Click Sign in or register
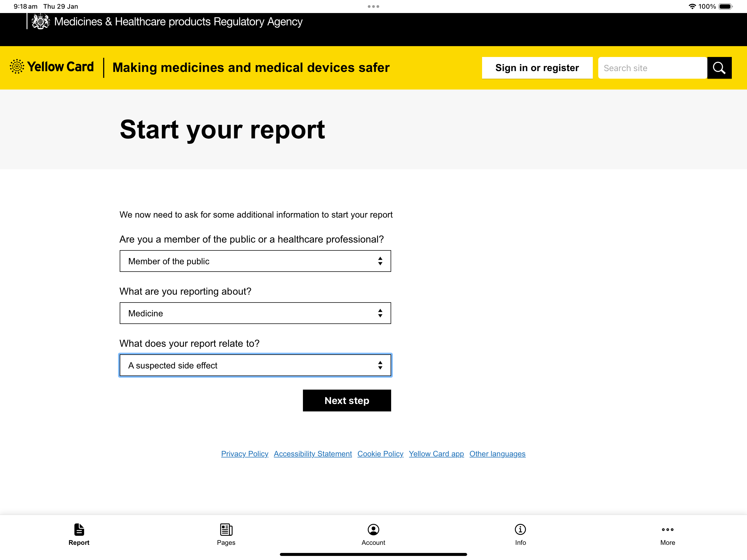 coord(537,68)
